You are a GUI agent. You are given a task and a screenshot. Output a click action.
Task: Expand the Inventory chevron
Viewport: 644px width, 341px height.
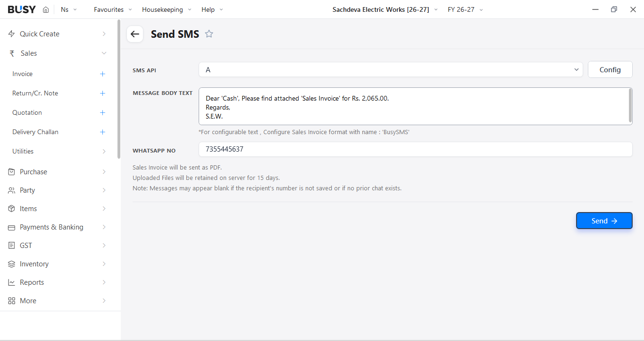(x=104, y=264)
